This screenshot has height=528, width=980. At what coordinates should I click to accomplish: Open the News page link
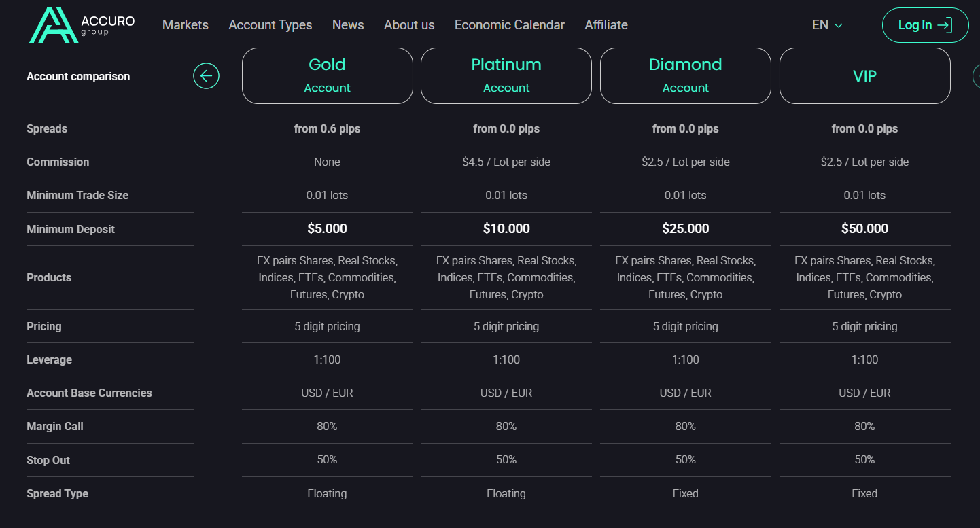(x=348, y=25)
